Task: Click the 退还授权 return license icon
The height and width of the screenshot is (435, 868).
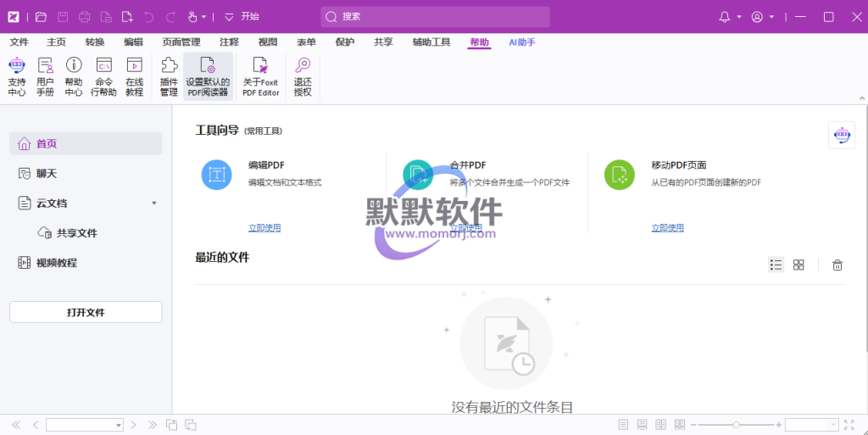Action: coord(303,76)
